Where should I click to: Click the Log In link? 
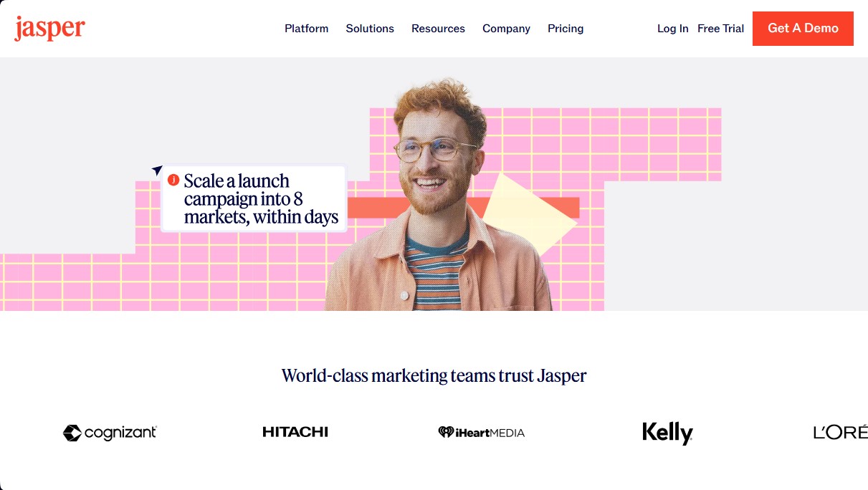tap(673, 29)
